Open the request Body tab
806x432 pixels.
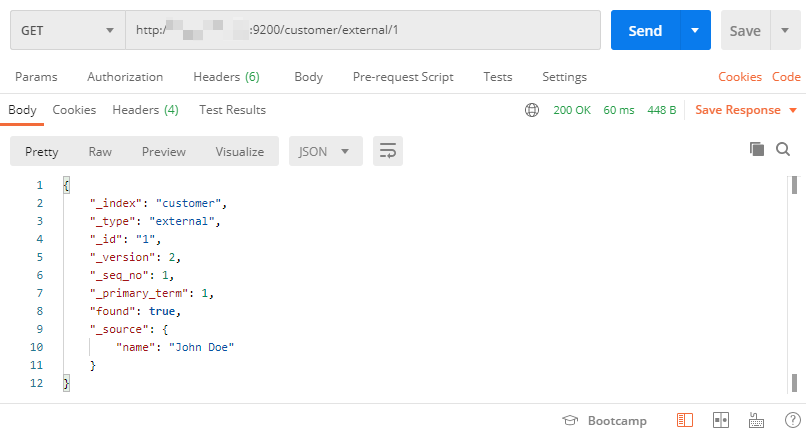308,77
